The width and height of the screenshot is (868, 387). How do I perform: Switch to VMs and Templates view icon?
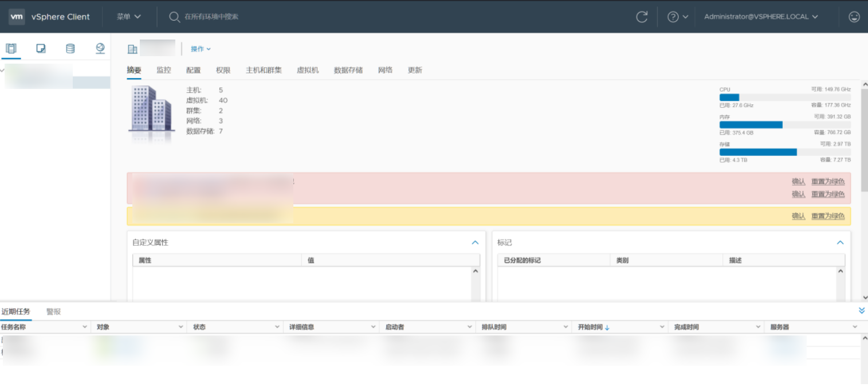[41, 49]
